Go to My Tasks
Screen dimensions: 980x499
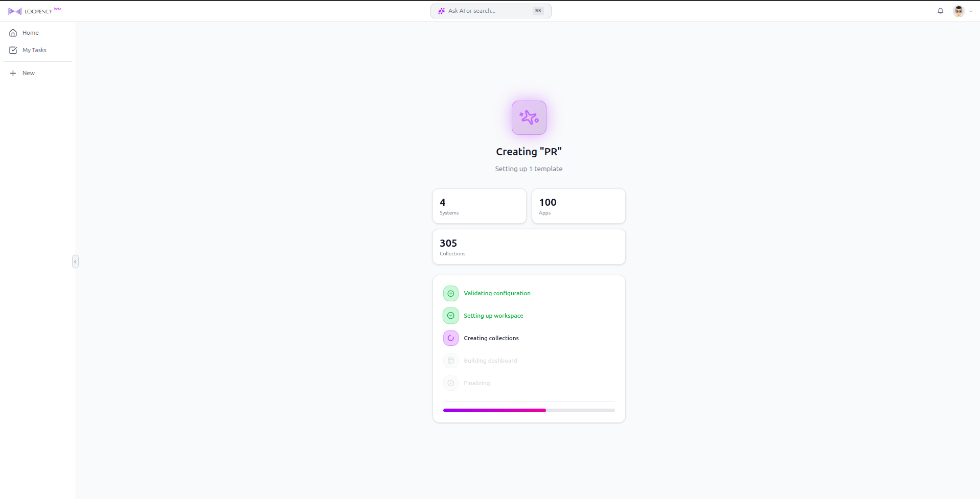pos(34,50)
